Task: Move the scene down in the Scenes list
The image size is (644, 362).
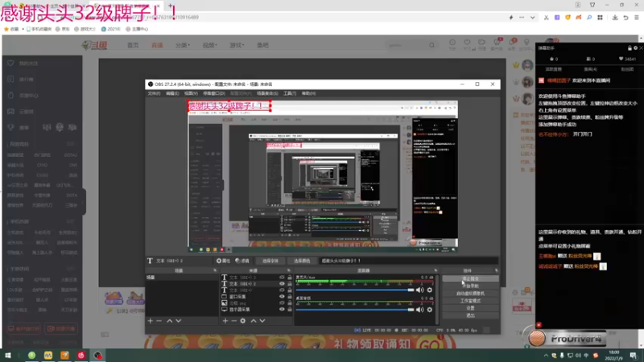Action: (178, 321)
